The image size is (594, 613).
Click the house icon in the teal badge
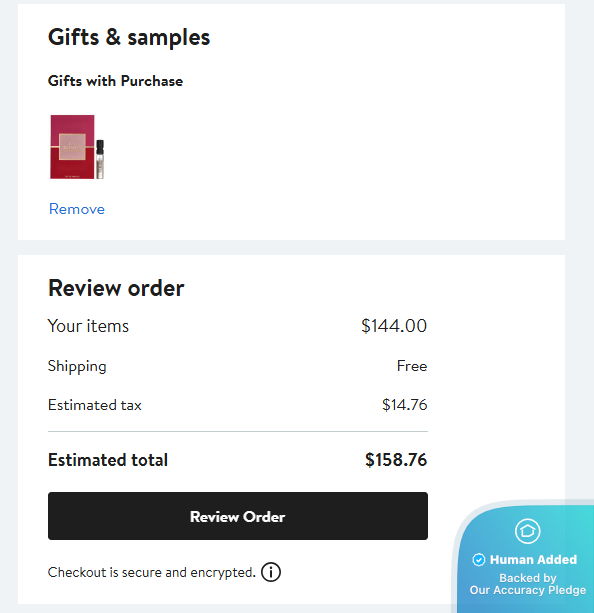point(528,531)
